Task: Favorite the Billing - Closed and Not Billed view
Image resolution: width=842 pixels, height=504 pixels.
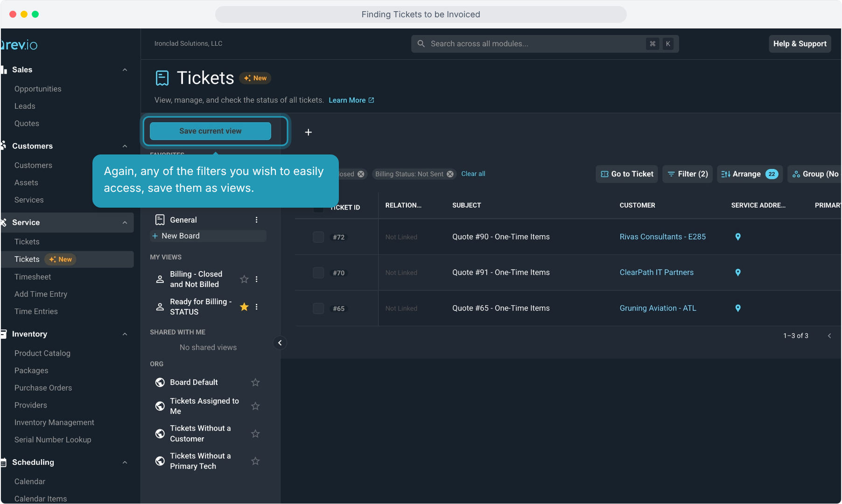Action: click(244, 279)
